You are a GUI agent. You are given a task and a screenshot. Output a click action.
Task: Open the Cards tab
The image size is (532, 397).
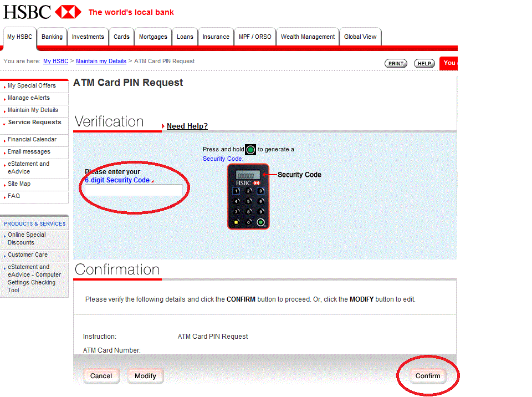(x=121, y=37)
